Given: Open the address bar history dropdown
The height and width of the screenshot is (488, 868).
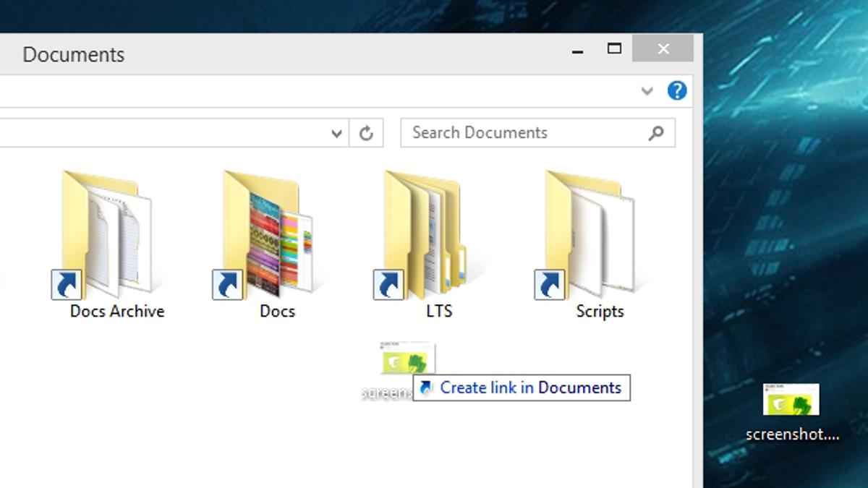Looking at the screenshot, I should [x=336, y=133].
